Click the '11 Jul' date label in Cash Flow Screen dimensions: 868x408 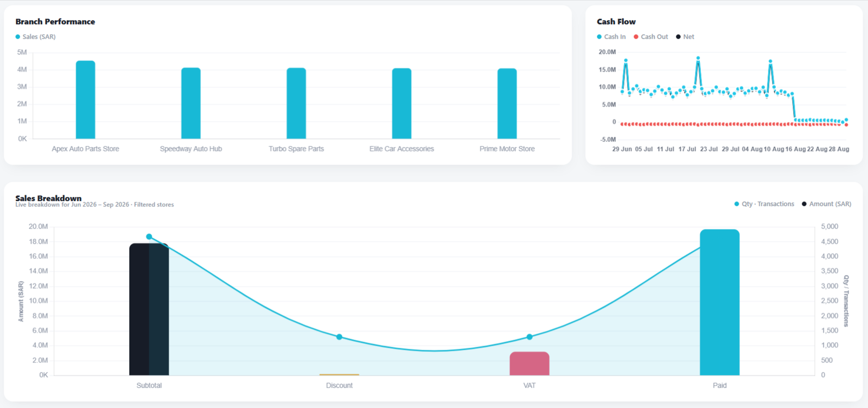[x=666, y=149]
